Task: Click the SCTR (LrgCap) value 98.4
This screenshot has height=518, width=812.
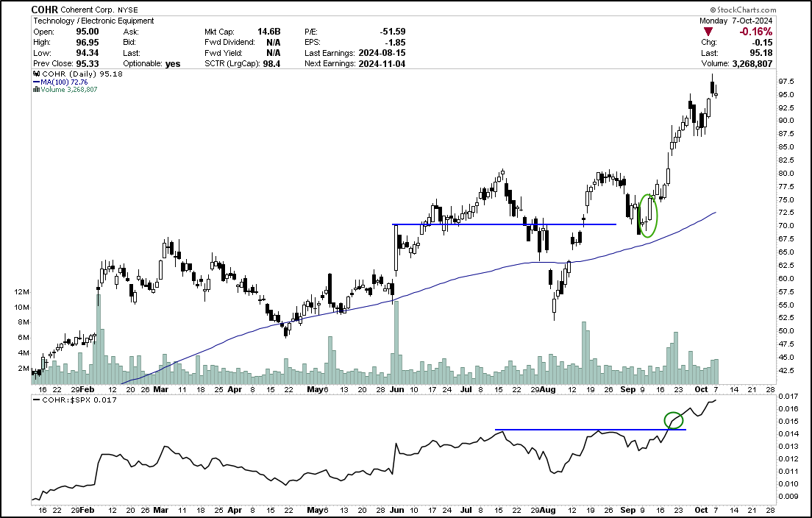Action: pyautogui.click(x=271, y=64)
